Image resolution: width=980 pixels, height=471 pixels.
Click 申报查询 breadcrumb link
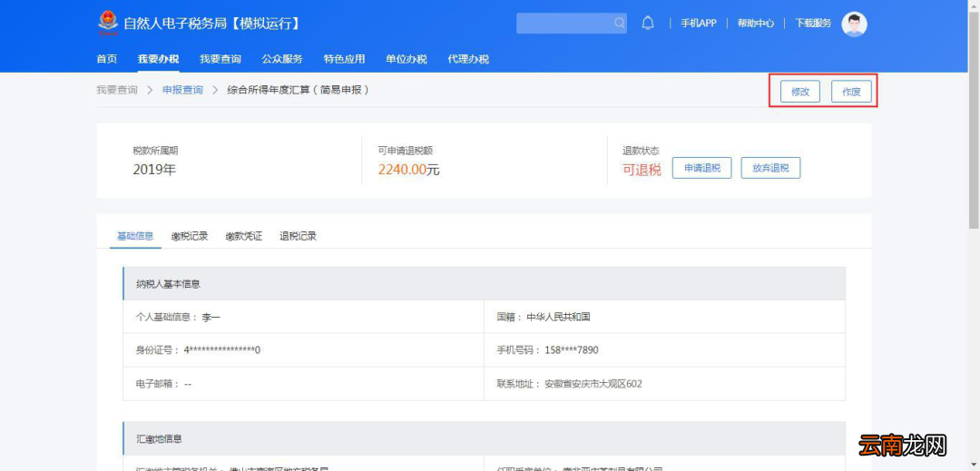182,90
